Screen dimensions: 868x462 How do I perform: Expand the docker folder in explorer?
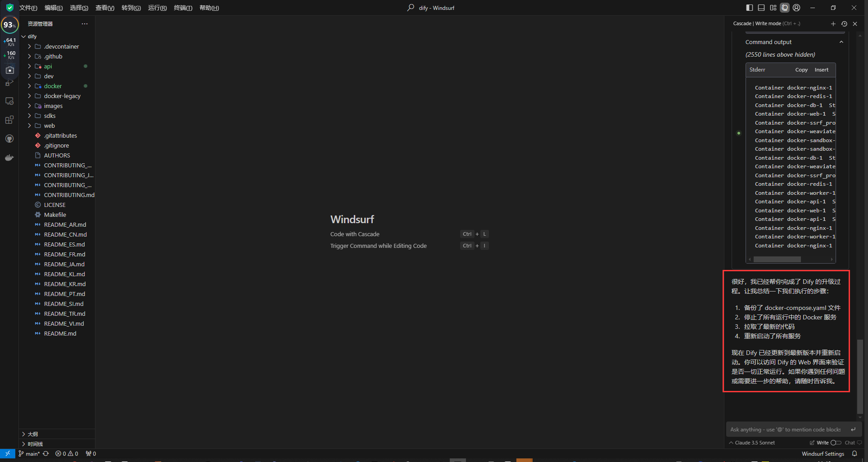(53, 86)
